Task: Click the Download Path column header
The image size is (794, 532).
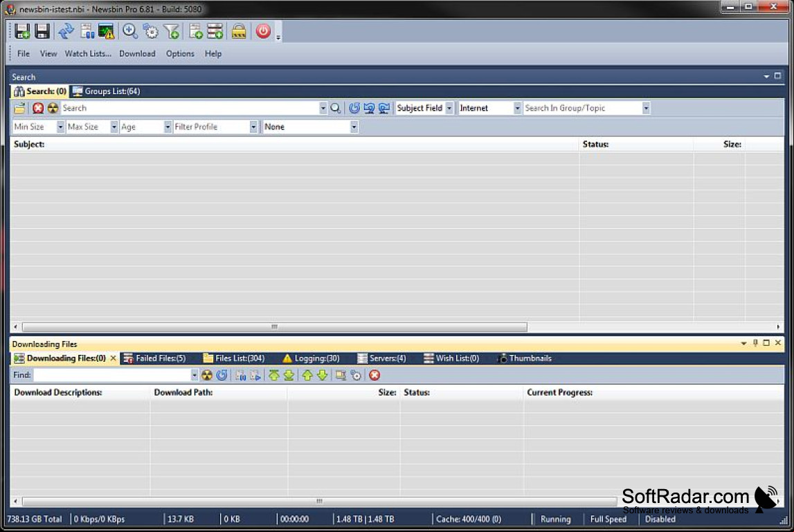Action: pyautogui.click(x=218, y=392)
